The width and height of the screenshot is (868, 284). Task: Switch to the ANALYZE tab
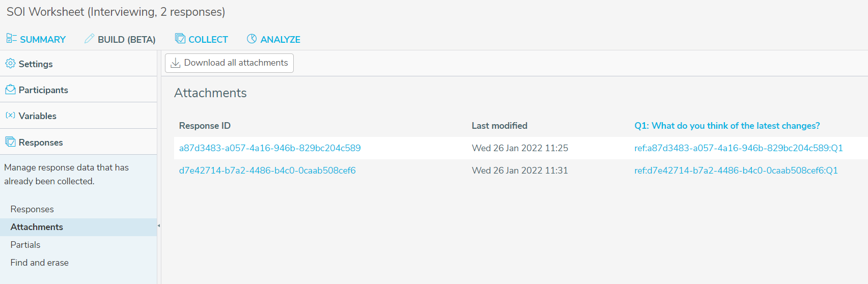point(273,39)
